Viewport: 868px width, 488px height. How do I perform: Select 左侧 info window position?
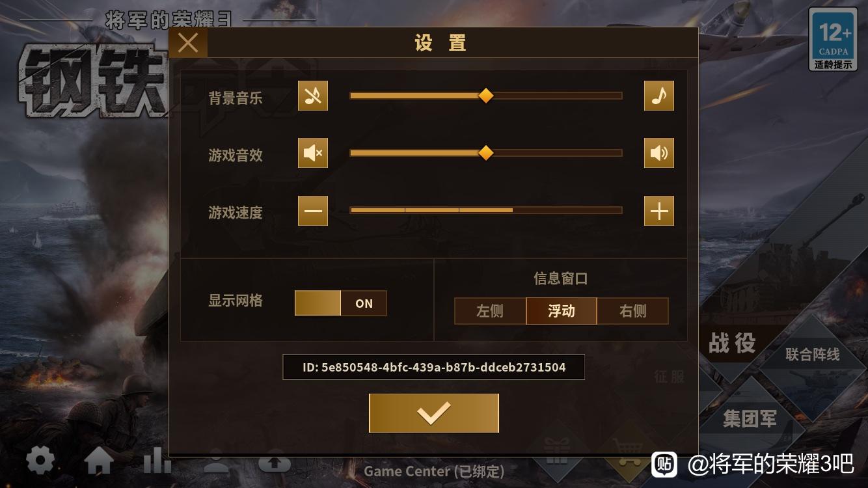[x=490, y=311]
